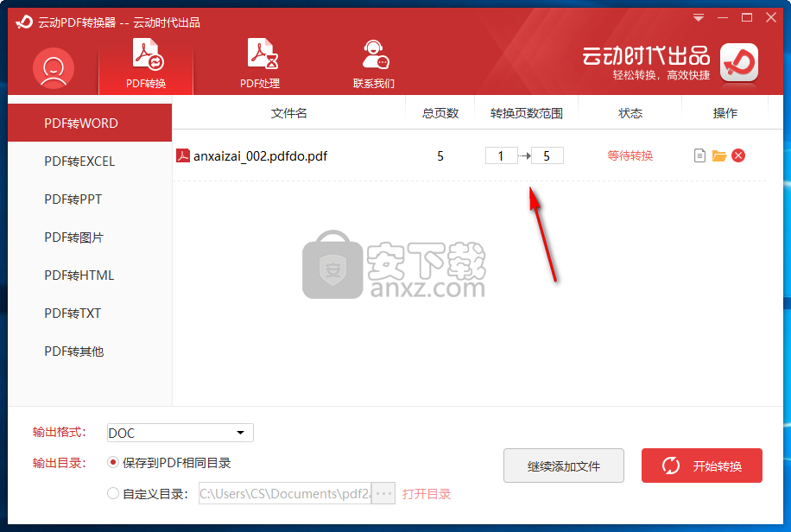Select the 自定义目录 radio option

point(113,493)
